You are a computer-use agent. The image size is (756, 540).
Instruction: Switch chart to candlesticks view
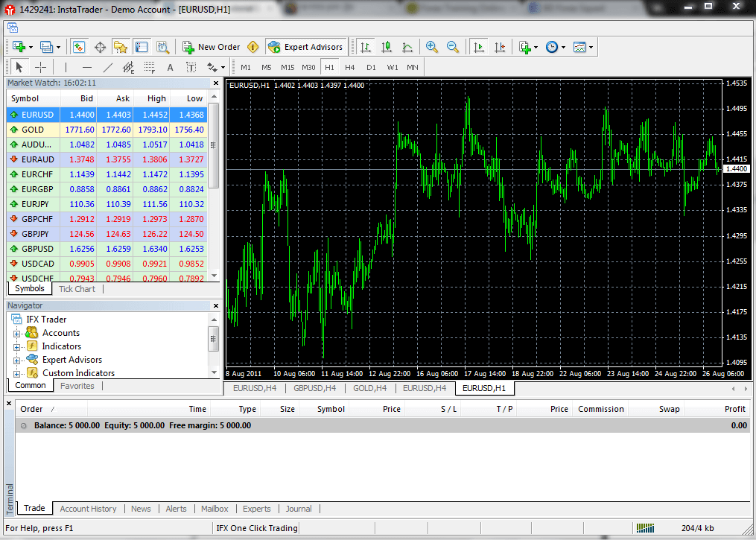tap(387, 47)
